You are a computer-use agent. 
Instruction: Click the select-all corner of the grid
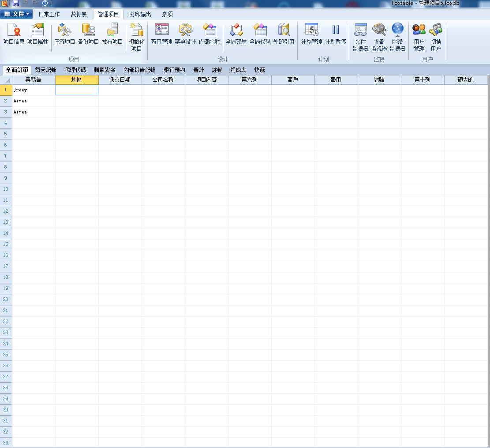click(x=6, y=80)
